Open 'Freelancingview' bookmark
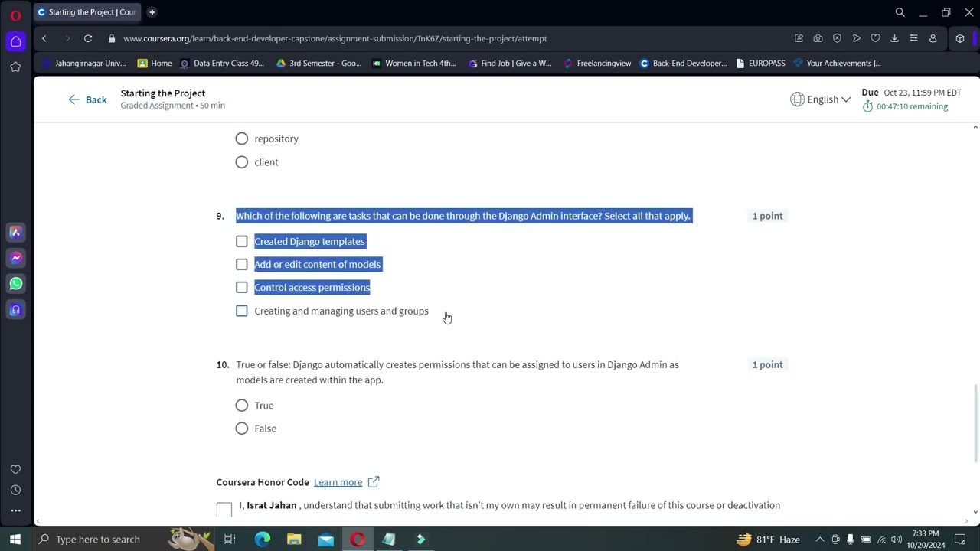 click(x=597, y=63)
